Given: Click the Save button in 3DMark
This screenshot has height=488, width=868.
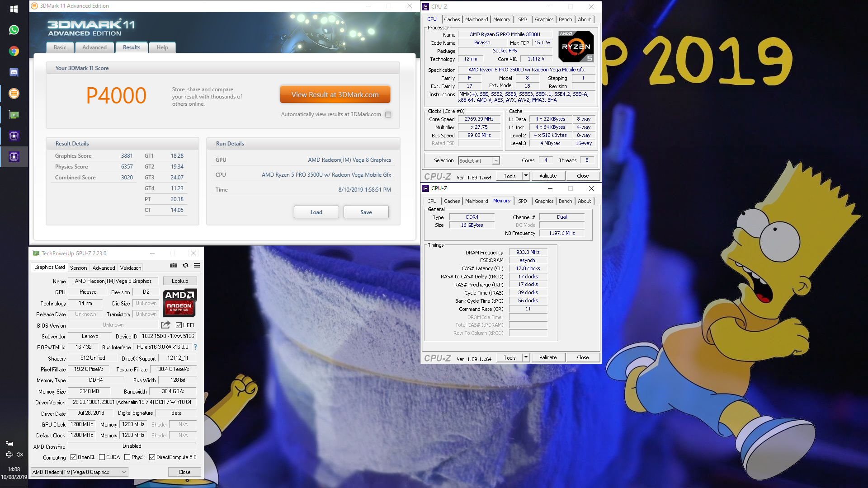Looking at the screenshot, I should click(366, 212).
